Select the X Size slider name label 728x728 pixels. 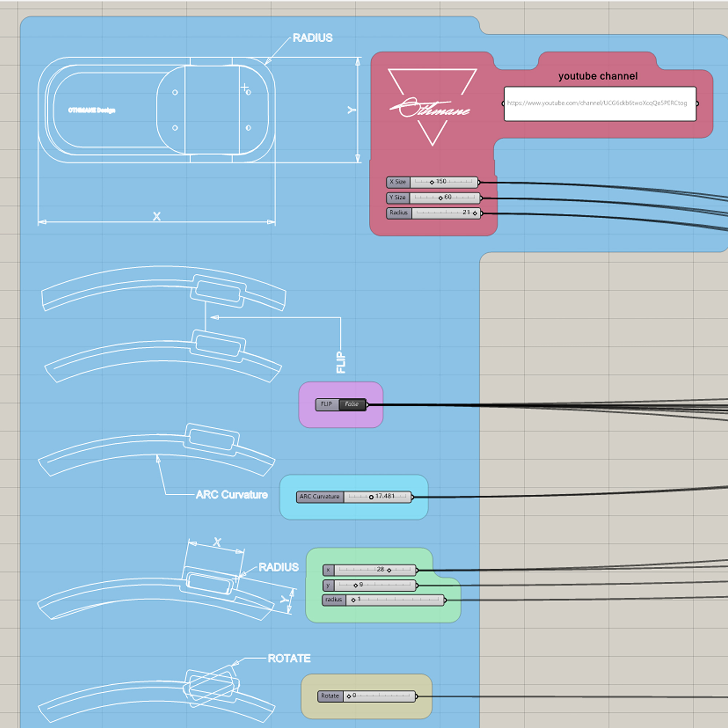[398, 182]
